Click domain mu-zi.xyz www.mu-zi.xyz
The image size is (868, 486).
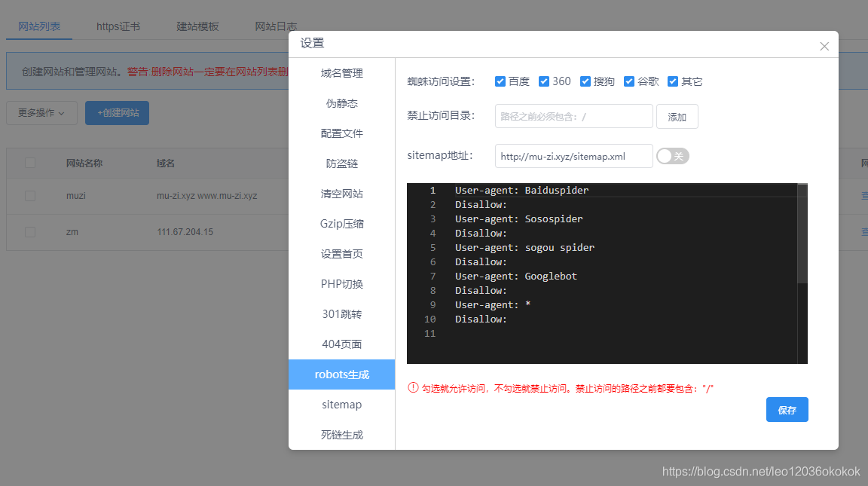(207, 196)
